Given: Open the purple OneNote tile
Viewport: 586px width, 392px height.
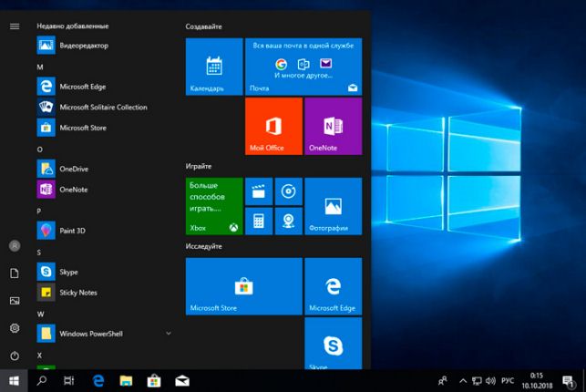Looking at the screenshot, I should 333,126.
